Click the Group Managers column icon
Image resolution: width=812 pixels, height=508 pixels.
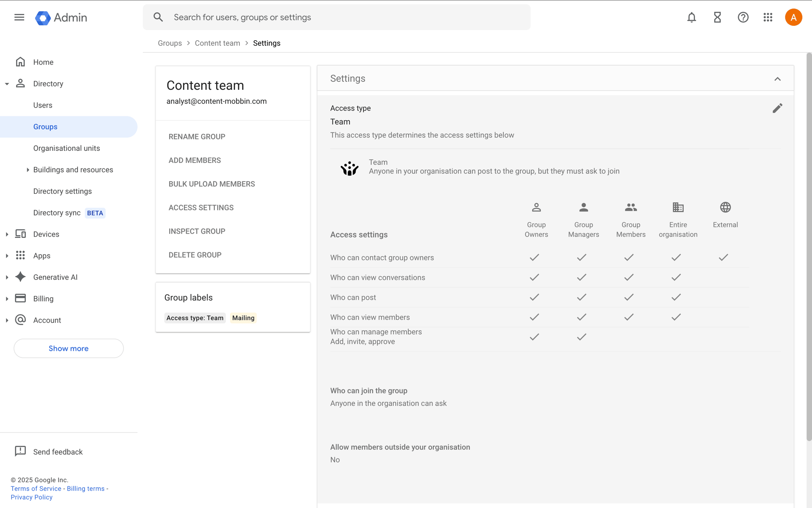(584, 207)
